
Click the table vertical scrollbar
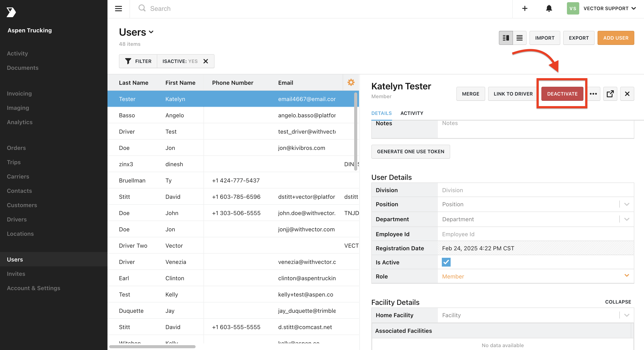pos(355,131)
